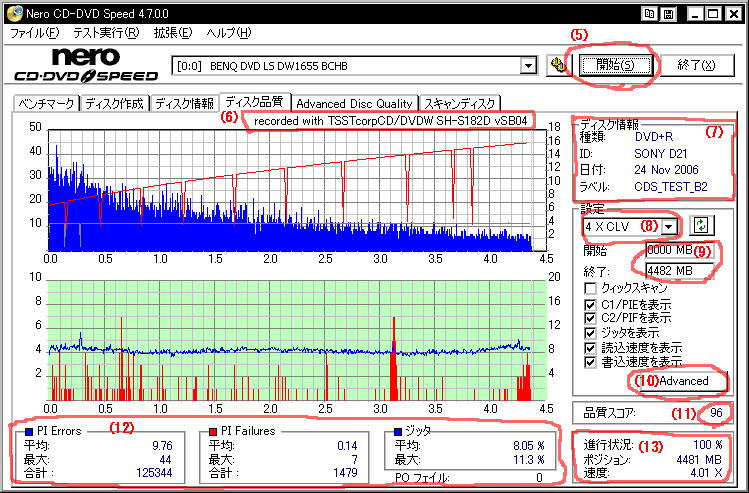
Task: Expand the BENQ drive selection dropdown
Action: pos(528,65)
